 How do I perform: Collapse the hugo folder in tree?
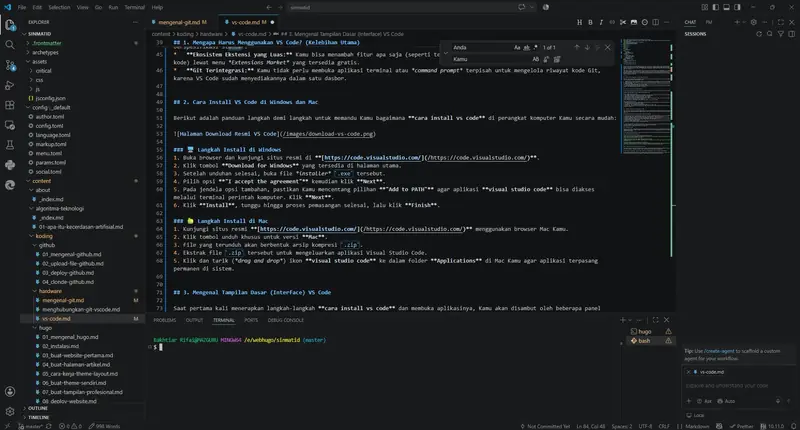click(45, 327)
